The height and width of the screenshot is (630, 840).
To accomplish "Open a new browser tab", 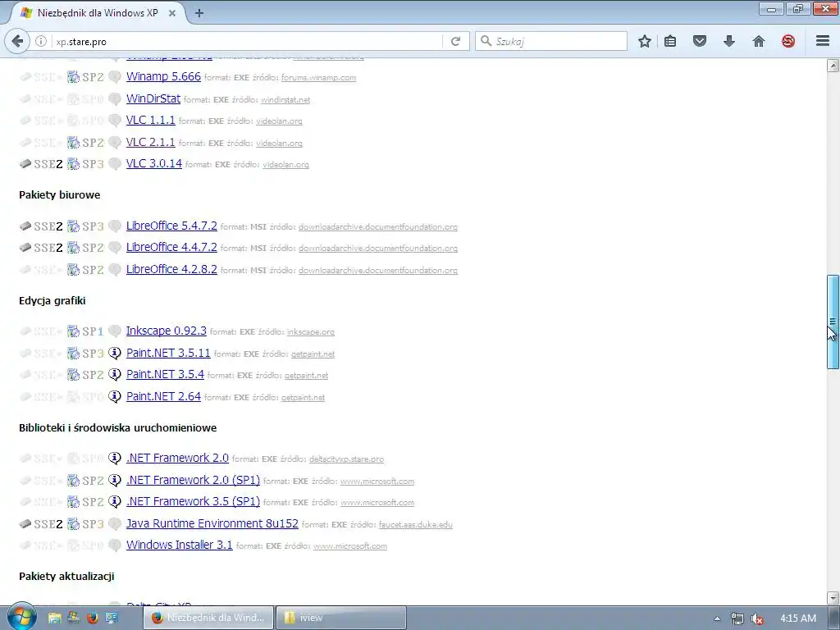I will (199, 13).
